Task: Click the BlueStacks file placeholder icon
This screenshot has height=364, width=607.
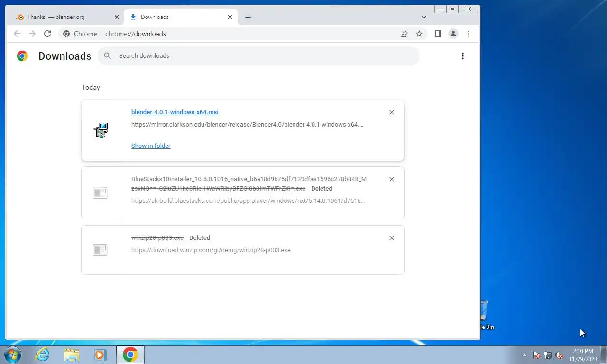Action: (x=100, y=193)
